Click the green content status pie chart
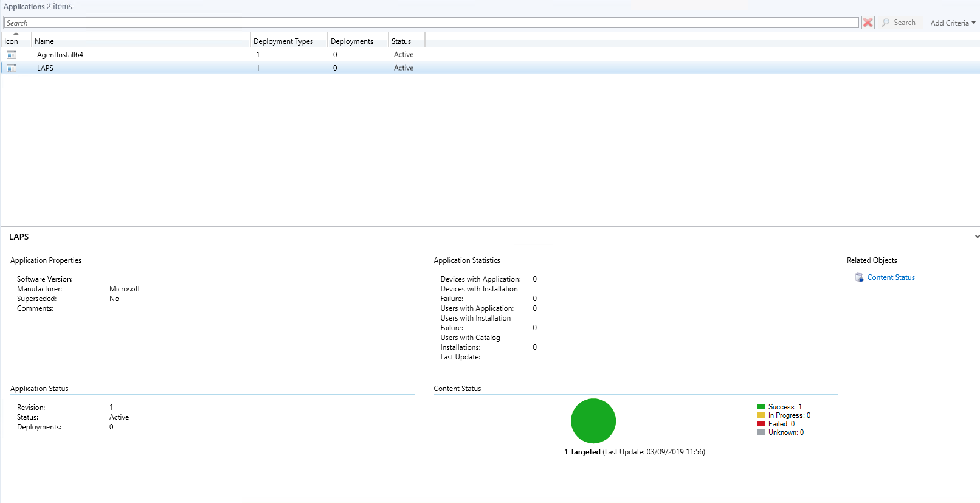The image size is (980, 503). (x=593, y=421)
